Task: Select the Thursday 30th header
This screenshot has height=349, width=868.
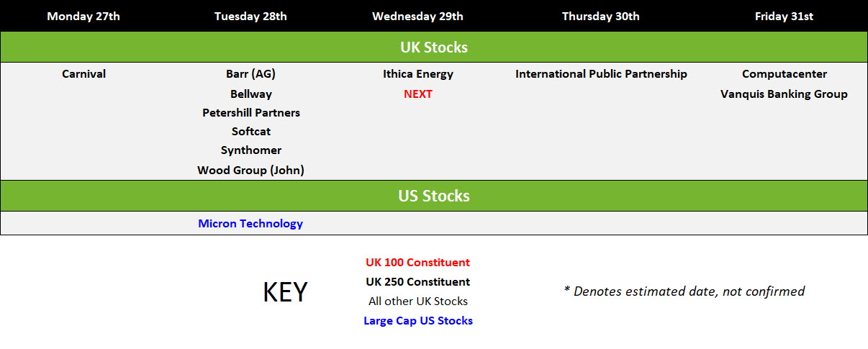Action: (601, 16)
